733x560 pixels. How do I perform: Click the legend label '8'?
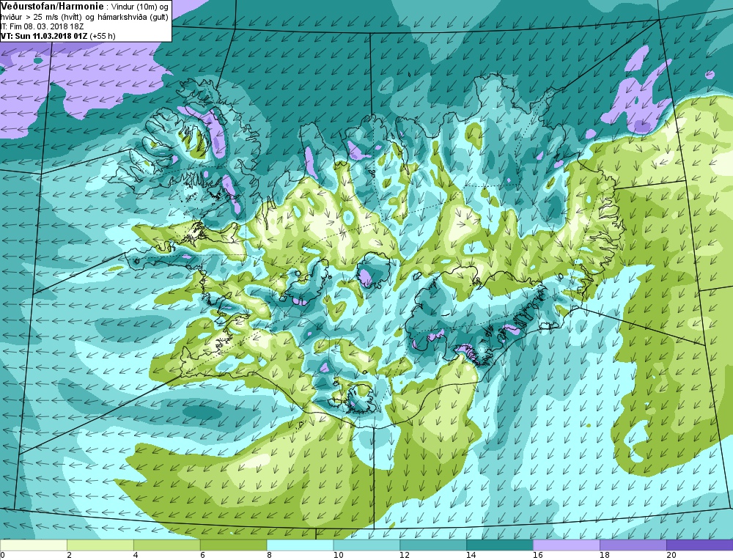click(269, 556)
